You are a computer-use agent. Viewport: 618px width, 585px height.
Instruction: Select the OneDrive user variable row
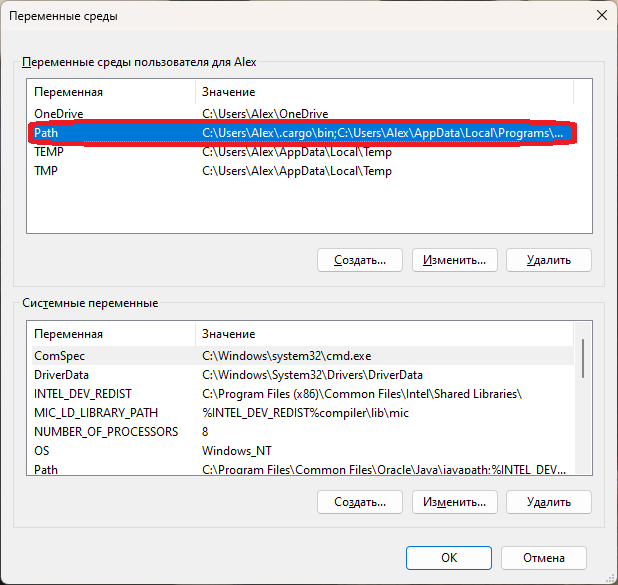point(302,114)
